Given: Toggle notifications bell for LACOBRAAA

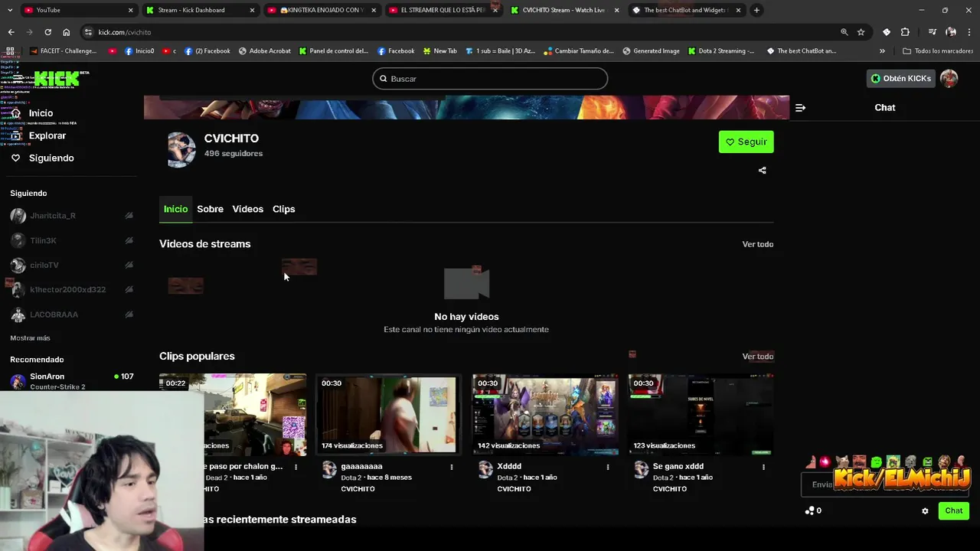Looking at the screenshot, I should pos(129,315).
